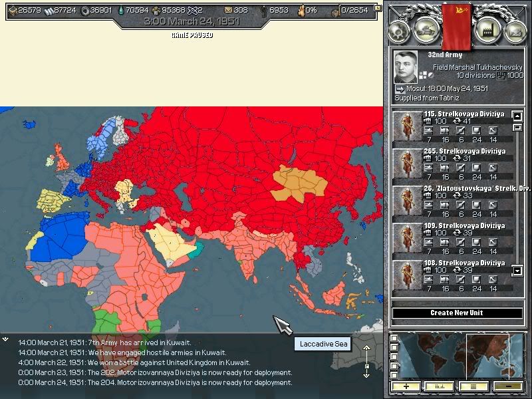Screen dimensions: 532x399
Task: Click the oil drop resource icon
Action: click(x=121, y=11)
